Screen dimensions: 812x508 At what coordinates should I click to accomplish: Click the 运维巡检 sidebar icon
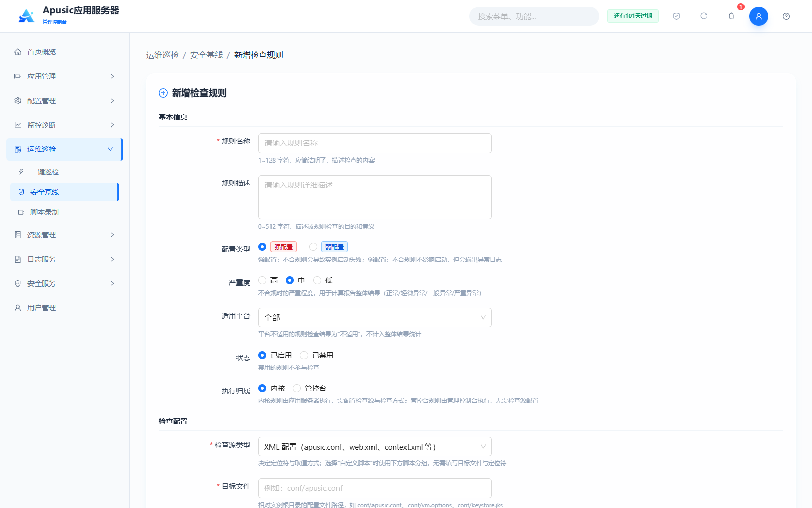pos(18,149)
